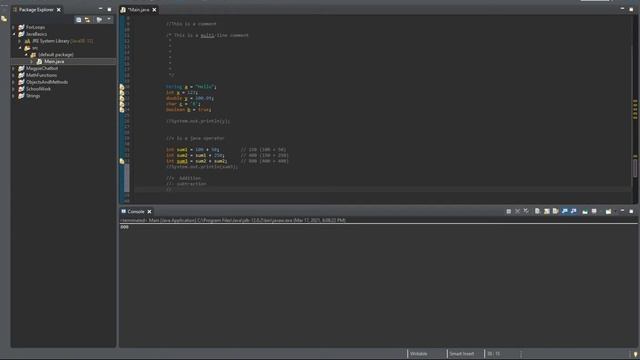The width and height of the screenshot is (640, 360).
Task: Maximize the Console view
Action: (631, 211)
